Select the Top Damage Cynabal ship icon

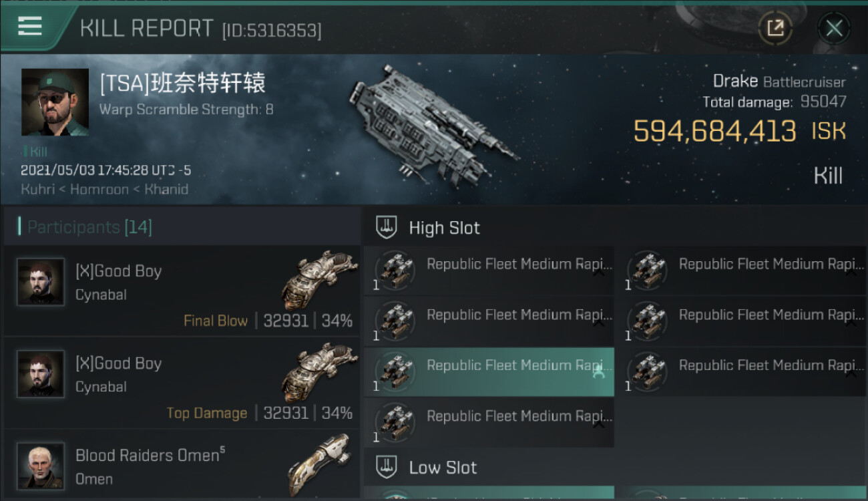pos(319,371)
